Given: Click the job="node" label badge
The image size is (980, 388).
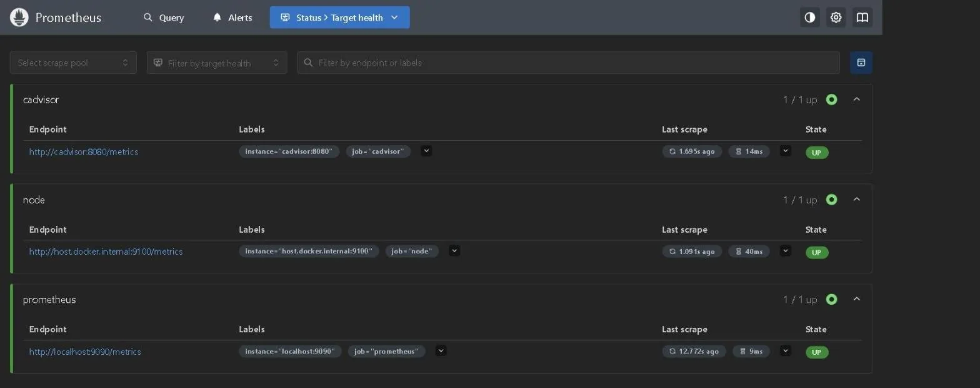Looking at the screenshot, I should point(412,252).
